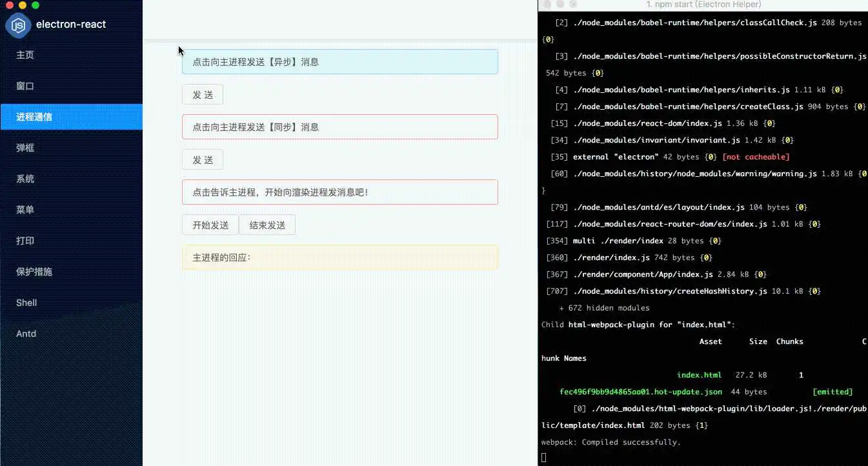Screen dimensions: 868x466
Task: Open the 打印 sidebar menu item
Action: pyautogui.click(x=71, y=241)
